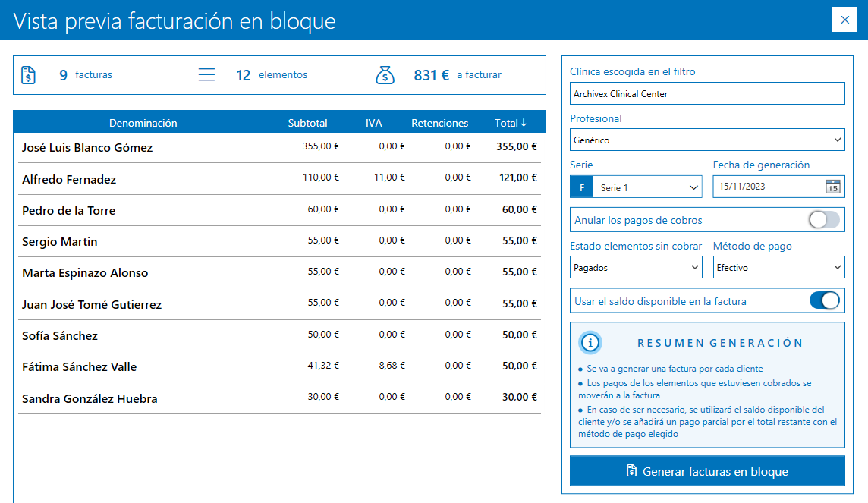Select the row for José Luis Blanco Gómez
The image size is (868, 503).
tap(228, 148)
